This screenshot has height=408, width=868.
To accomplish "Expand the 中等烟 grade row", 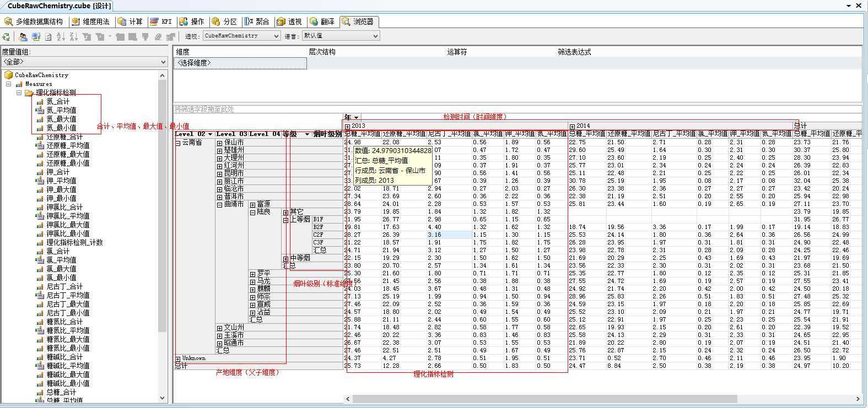I will [x=286, y=258].
